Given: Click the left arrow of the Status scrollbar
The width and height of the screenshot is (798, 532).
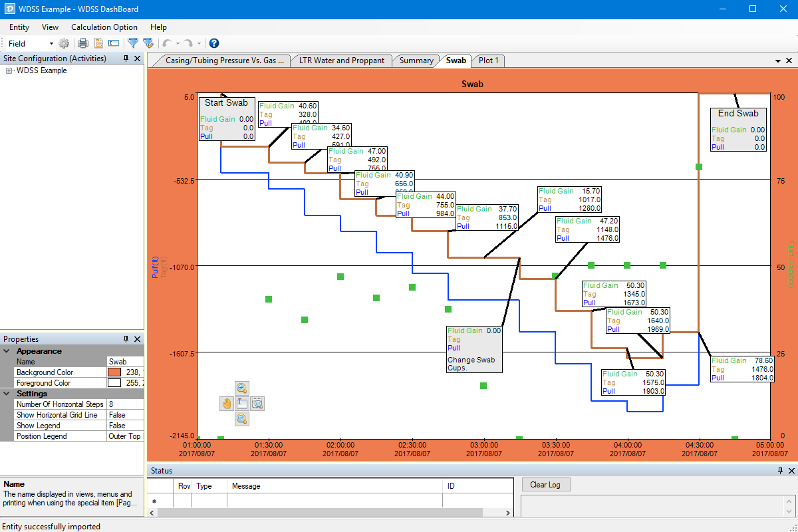Looking at the screenshot, I should click(152, 513).
